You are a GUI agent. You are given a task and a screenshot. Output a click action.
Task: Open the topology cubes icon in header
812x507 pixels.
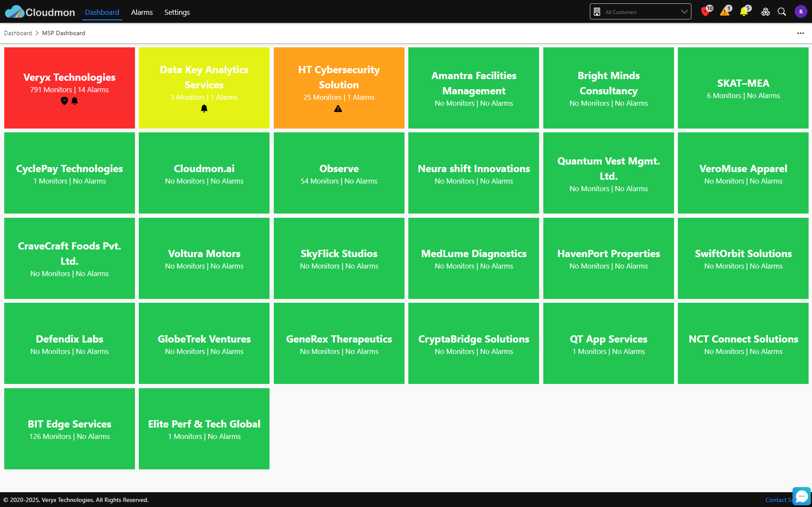click(x=765, y=12)
